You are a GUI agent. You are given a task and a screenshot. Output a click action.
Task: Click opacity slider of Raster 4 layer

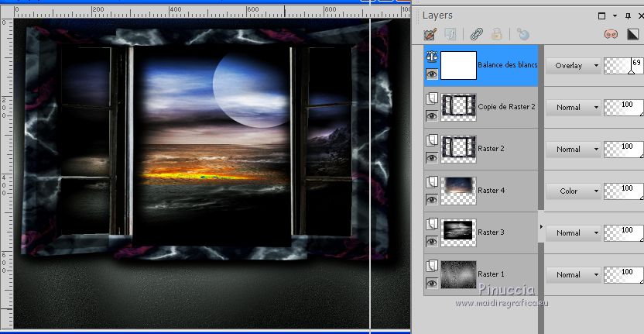point(623,191)
